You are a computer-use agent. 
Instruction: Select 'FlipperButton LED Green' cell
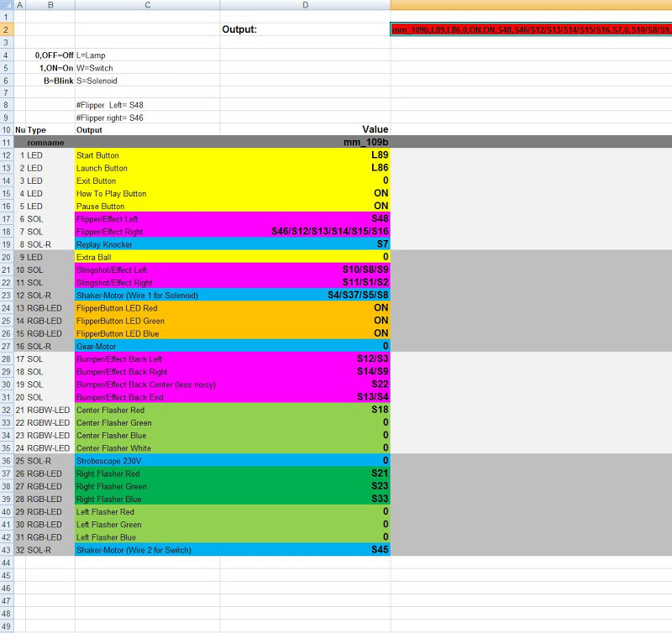[x=147, y=321]
